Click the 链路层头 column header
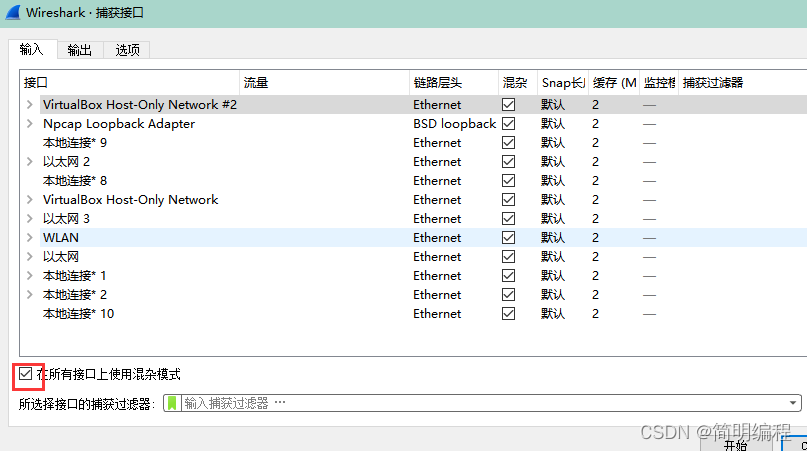807x451 pixels. [454, 83]
